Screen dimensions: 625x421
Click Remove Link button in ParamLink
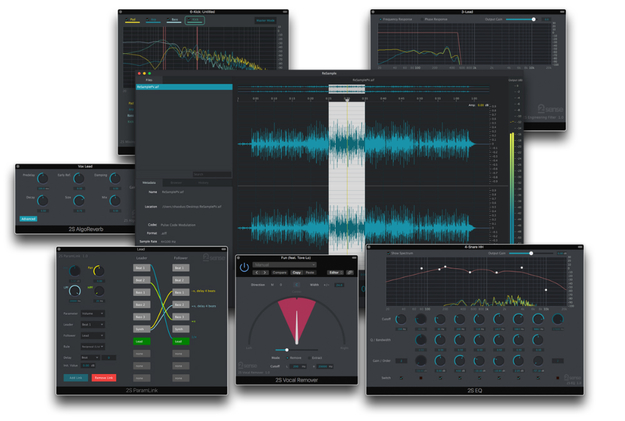104,378
